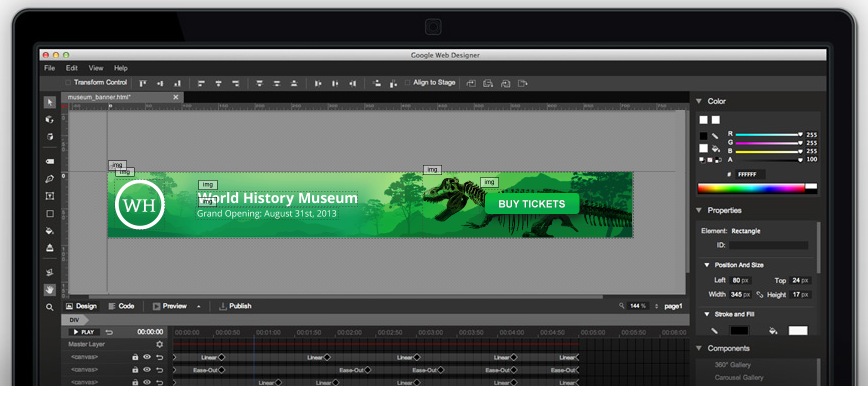This screenshot has width=868, height=394.
Task: Select the 360° Gallery component
Action: 732,365
